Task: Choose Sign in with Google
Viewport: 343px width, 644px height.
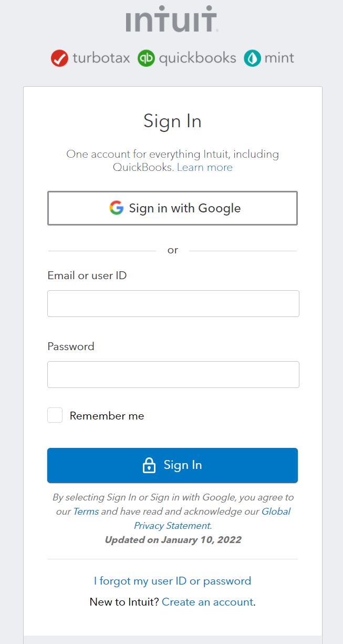Action: point(172,208)
